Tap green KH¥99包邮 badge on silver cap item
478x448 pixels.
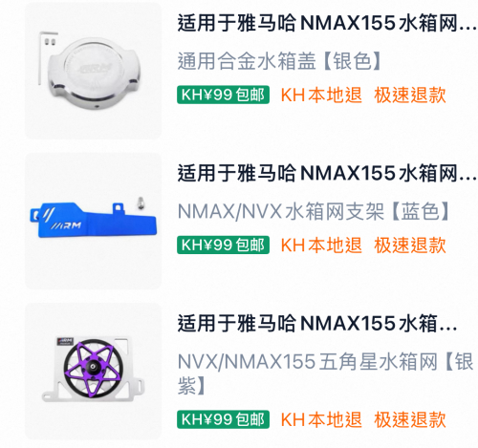[223, 95]
